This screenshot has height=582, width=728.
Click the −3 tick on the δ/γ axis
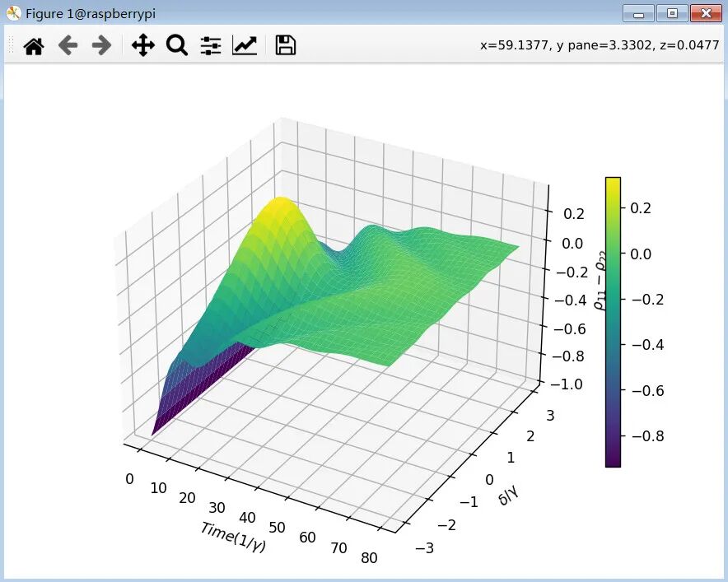click(424, 548)
